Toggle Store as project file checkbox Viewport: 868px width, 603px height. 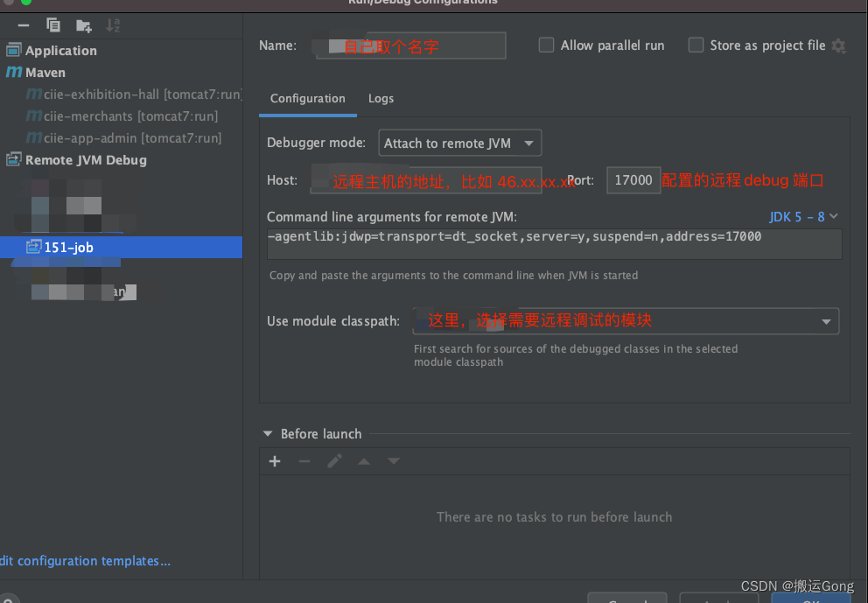696,45
